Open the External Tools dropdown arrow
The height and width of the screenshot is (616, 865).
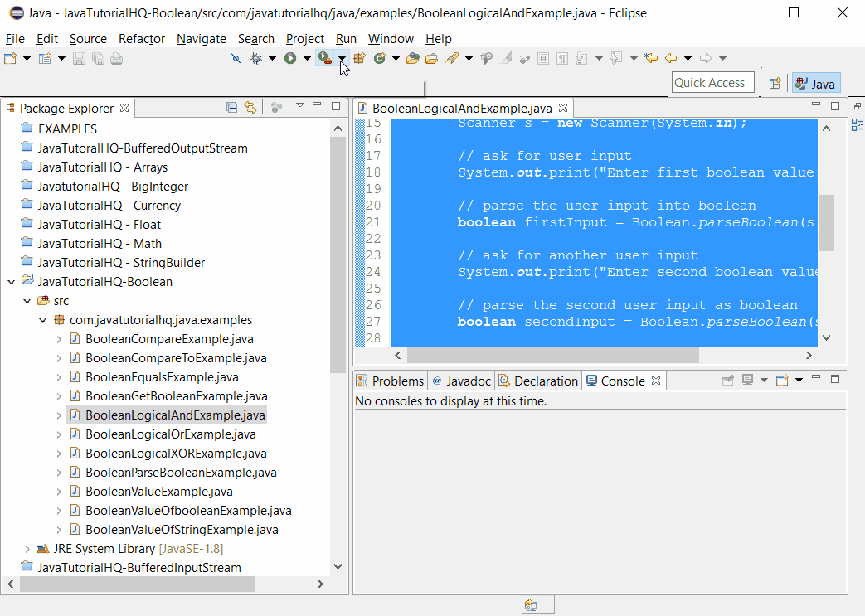click(342, 59)
